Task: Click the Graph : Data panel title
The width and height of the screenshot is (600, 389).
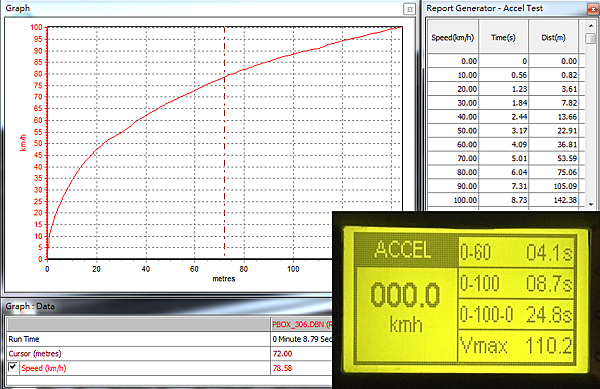Action: (x=30, y=306)
